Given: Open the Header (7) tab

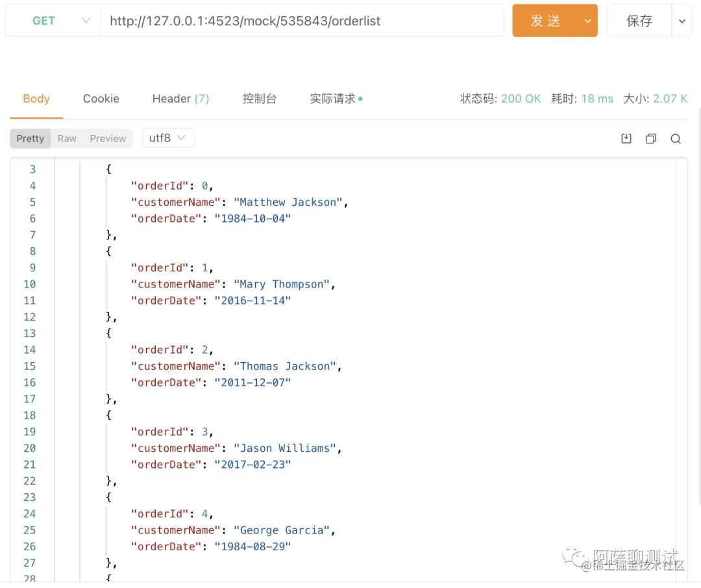Looking at the screenshot, I should pos(180,99).
